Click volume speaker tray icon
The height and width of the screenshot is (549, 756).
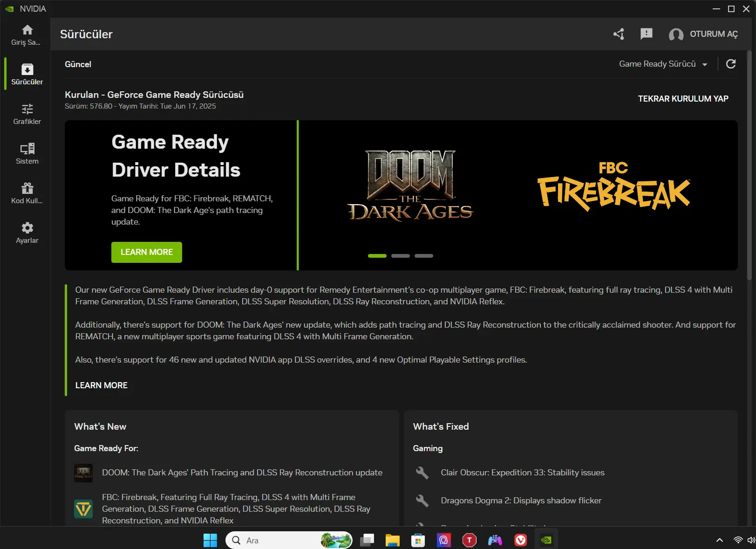751,540
